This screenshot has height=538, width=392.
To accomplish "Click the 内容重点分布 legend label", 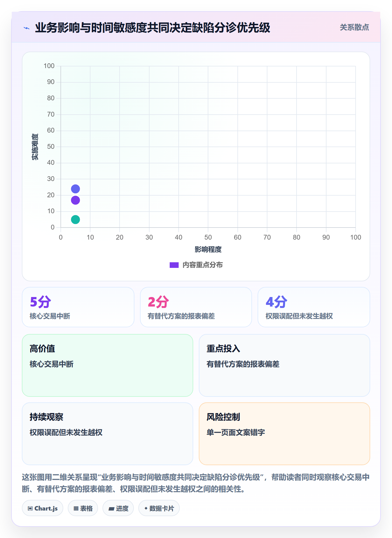I will (x=202, y=265).
